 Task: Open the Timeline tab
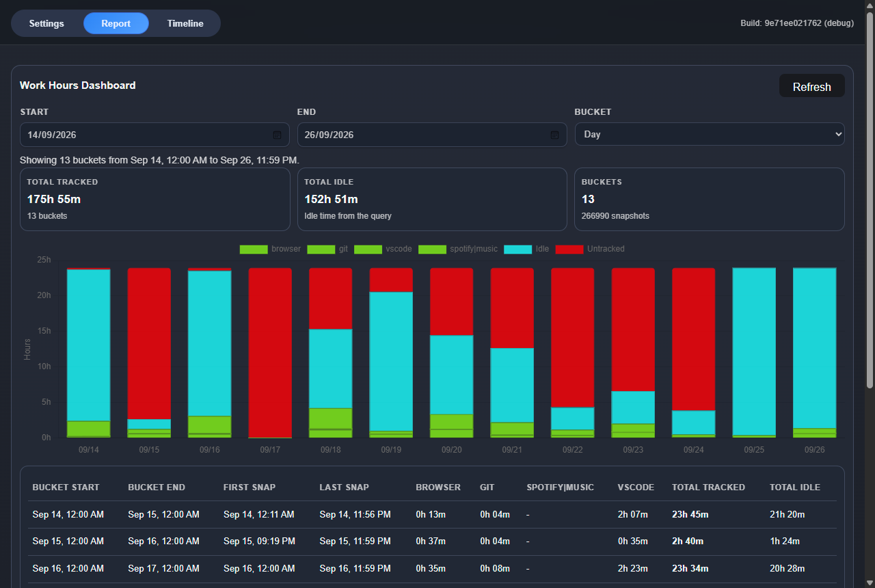click(x=185, y=23)
